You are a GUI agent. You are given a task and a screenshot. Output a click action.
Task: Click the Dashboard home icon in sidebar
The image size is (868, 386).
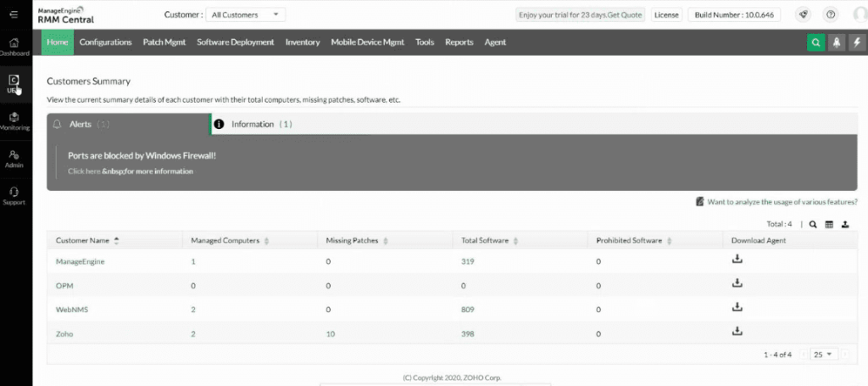pyautogui.click(x=15, y=46)
